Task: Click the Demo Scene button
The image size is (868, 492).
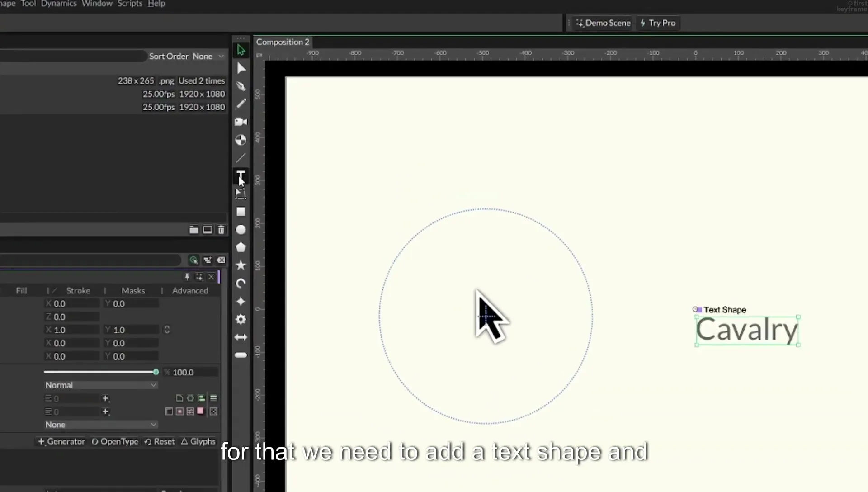Action: point(603,23)
